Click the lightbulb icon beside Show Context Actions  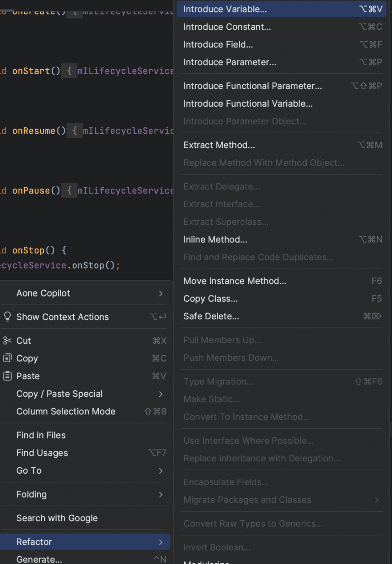pos(7,316)
